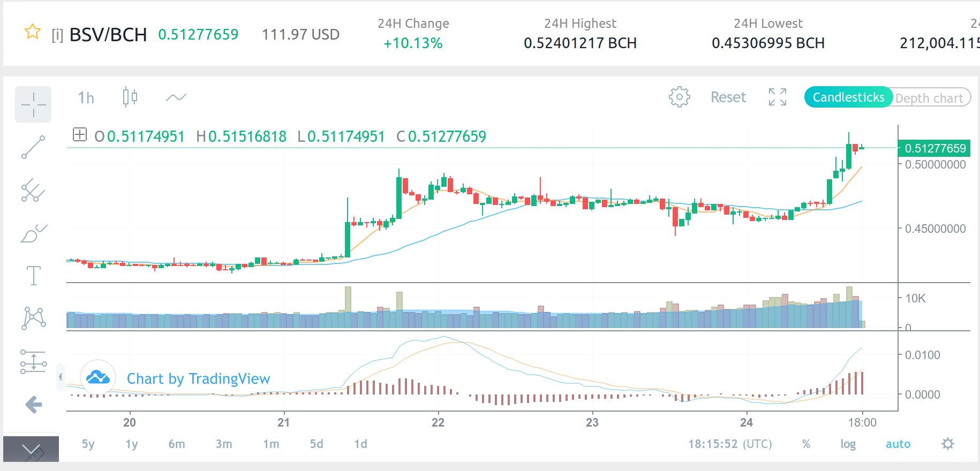980x471 pixels.
Task: Open chart settings gear near Reset
Action: 679,97
